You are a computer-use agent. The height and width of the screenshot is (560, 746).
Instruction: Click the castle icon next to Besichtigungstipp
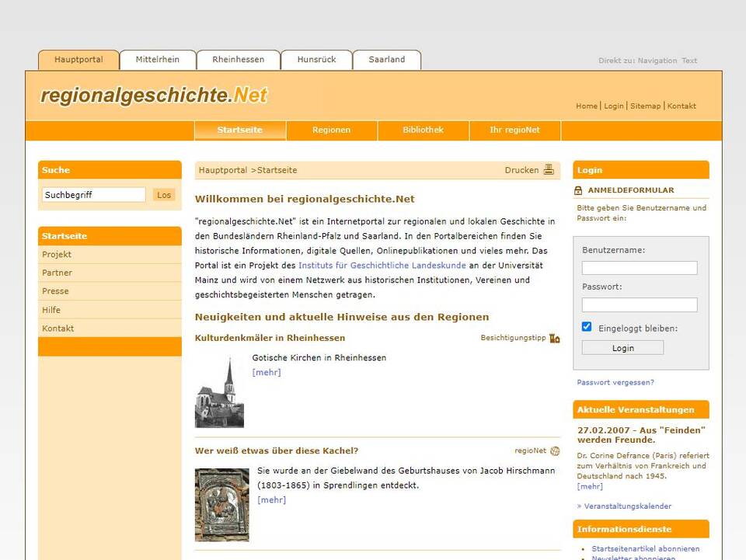pos(554,338)
